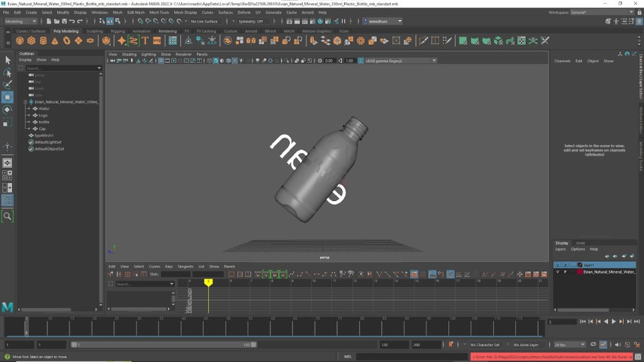
Task: Open the Modeling menu set dropdown
Action: click(x=21, y=21)
